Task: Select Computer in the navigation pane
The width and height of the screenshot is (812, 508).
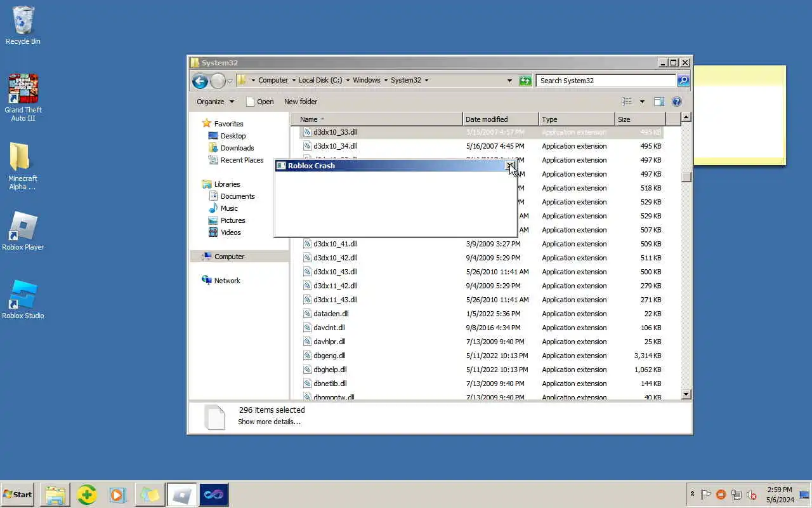Action: [x=229, y=257]
